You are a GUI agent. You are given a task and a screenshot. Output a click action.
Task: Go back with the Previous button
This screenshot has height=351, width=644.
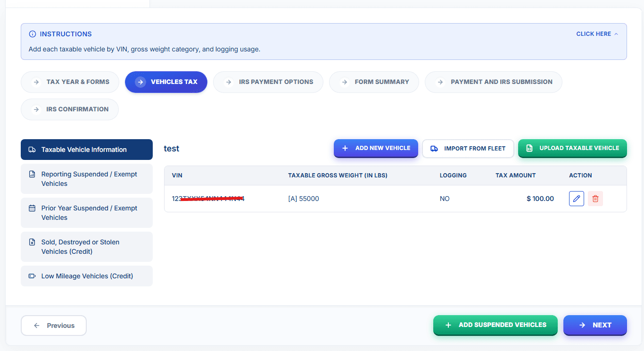click(x=54, y=326)
